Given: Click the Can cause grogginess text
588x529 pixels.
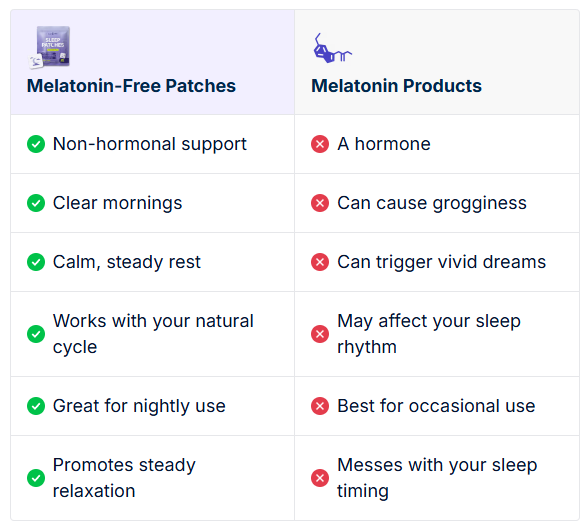Looking at the screenshot, I should pos(432,204).
